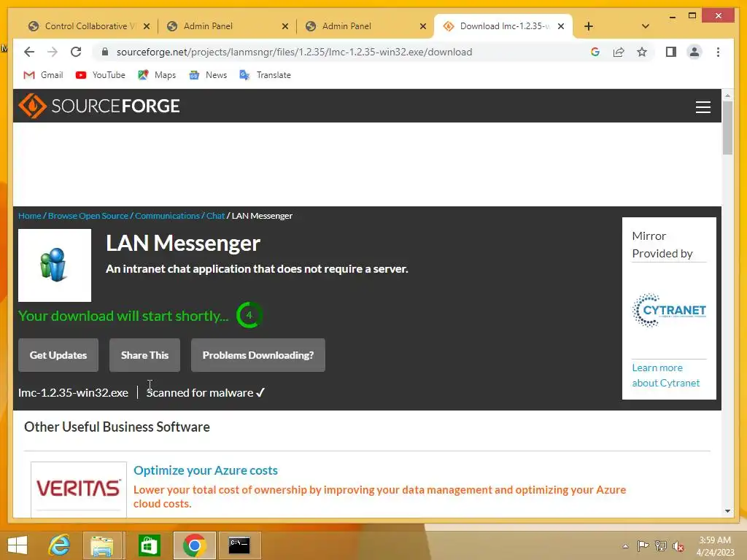Close the Control Collaborative tab

tap(147, 26)
